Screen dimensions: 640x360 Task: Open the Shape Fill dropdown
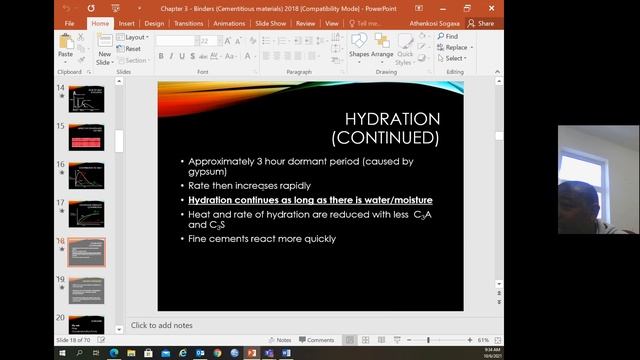[x=423, y=37]
